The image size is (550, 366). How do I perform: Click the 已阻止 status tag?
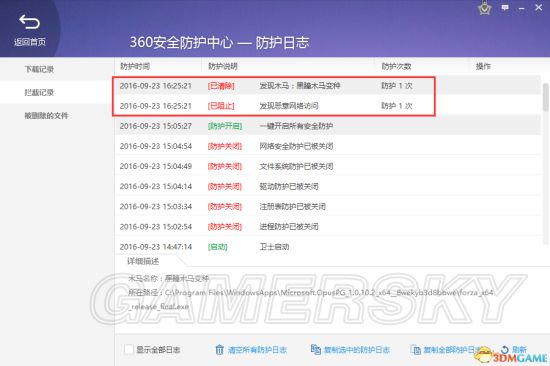coord(221,106)
